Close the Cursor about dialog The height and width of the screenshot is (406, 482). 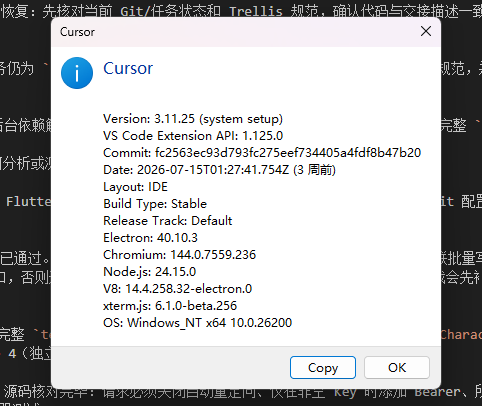pos(426,31)
